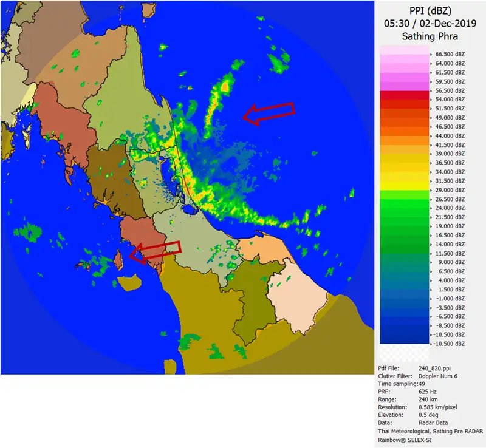Click the '4.000 dBZ' legend label
Image resolution: width=486 pixels, height=448 pixels.
tap(451, 280)
